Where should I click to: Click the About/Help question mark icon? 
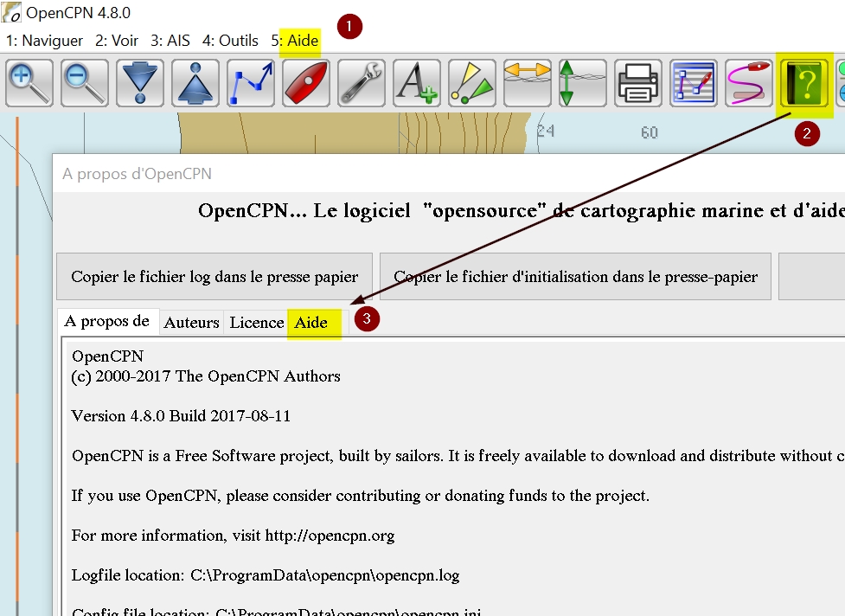pos(804,83)
